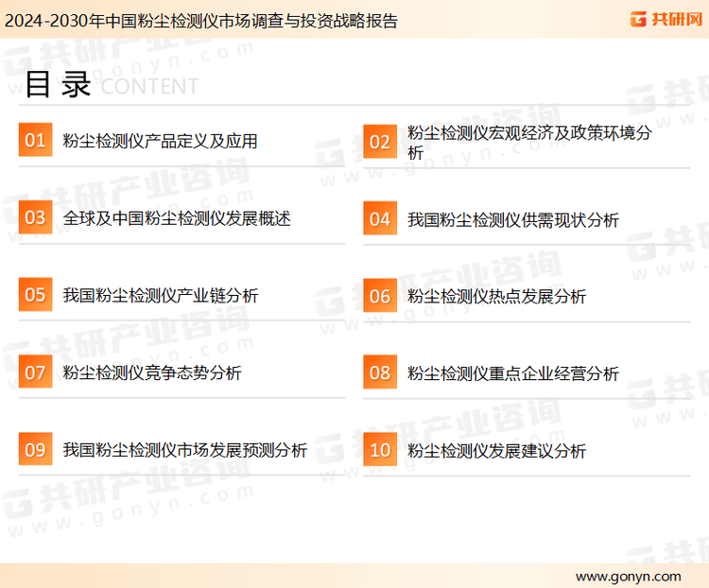
Task: Open 粉尘检测仪宏观经济及政策环境分析 chapter
Action: point(528,142)
